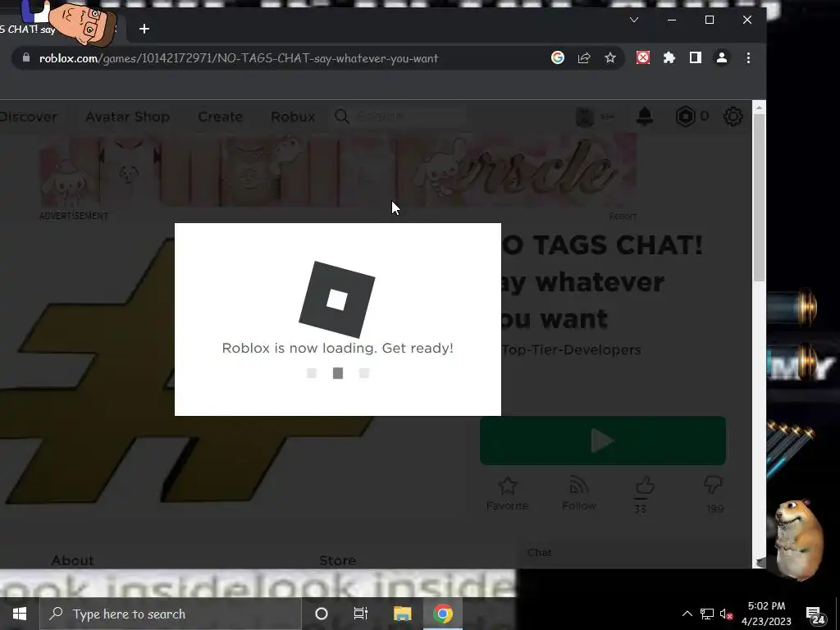
Task: Open File Explorer from taskbar
Action: [x=402, y=614]
